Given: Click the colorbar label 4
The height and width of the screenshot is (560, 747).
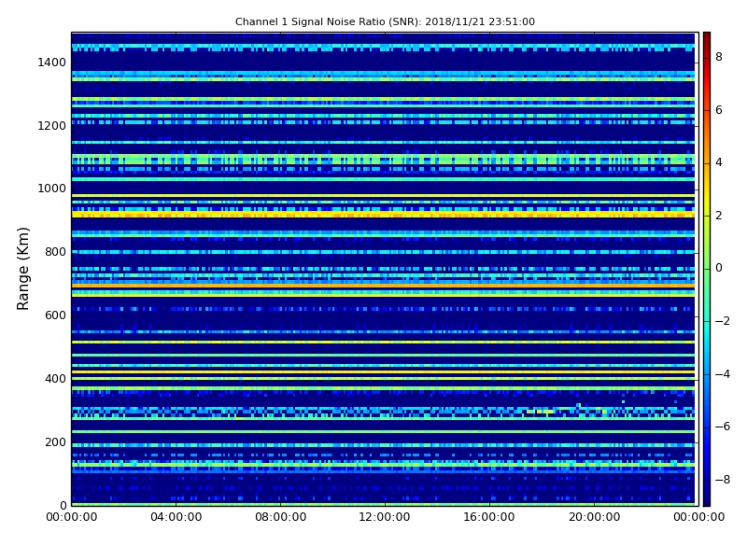Looking at the screenshot, I should click(x=719, y=162).
